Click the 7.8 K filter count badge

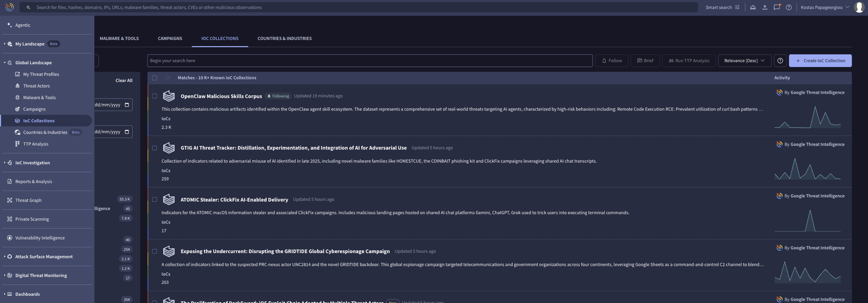[125, 218]
